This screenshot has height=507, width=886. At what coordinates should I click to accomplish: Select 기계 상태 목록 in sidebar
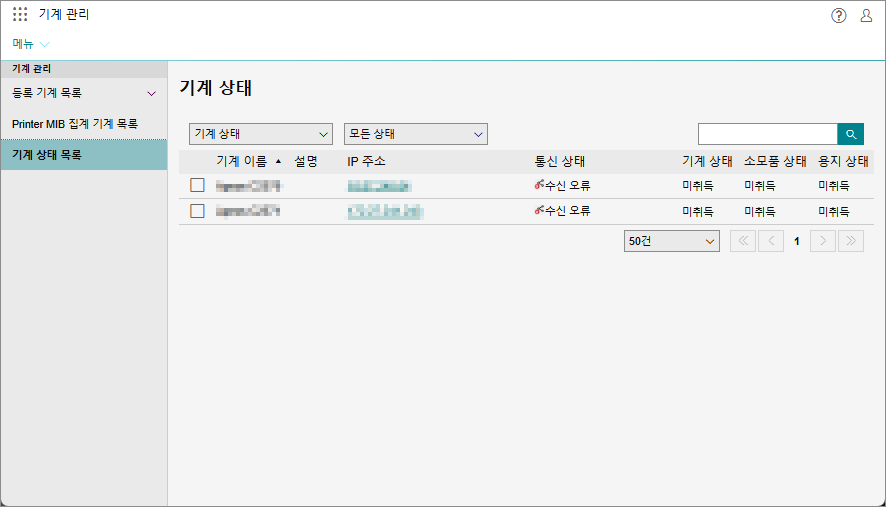click(47, 155)
